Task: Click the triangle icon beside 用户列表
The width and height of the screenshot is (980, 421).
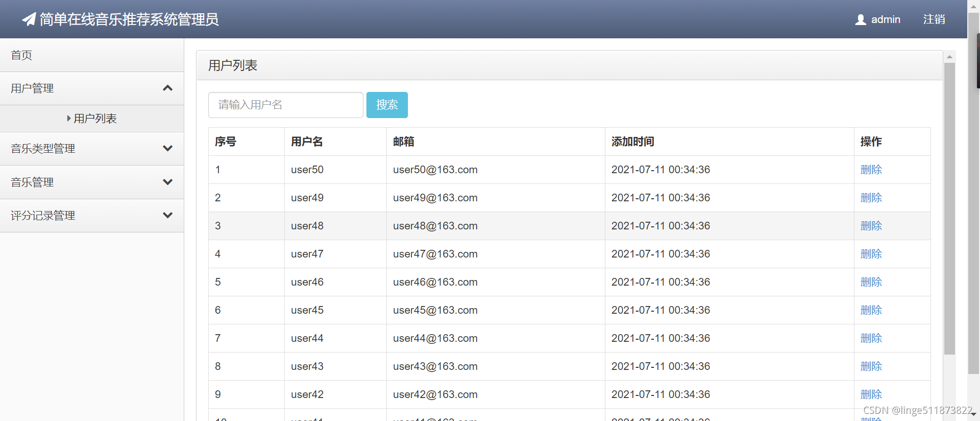Action: (x=69, y=119)
